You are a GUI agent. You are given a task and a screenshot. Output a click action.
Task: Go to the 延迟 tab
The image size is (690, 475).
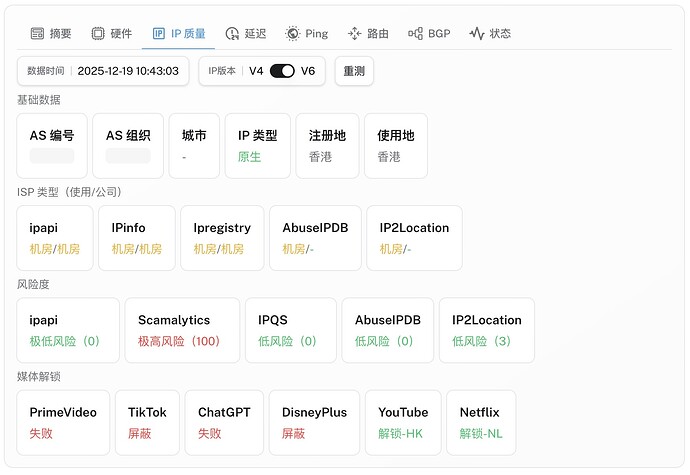coord(246,33)
